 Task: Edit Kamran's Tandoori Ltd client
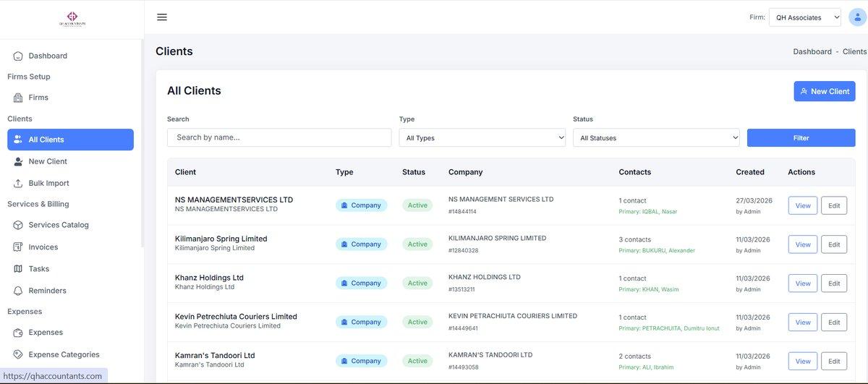pyautogui.click(x=834, y=361)
